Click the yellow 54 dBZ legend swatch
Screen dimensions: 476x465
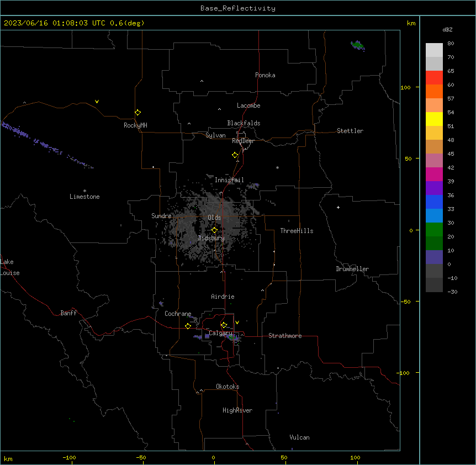[x=434, y=119]
